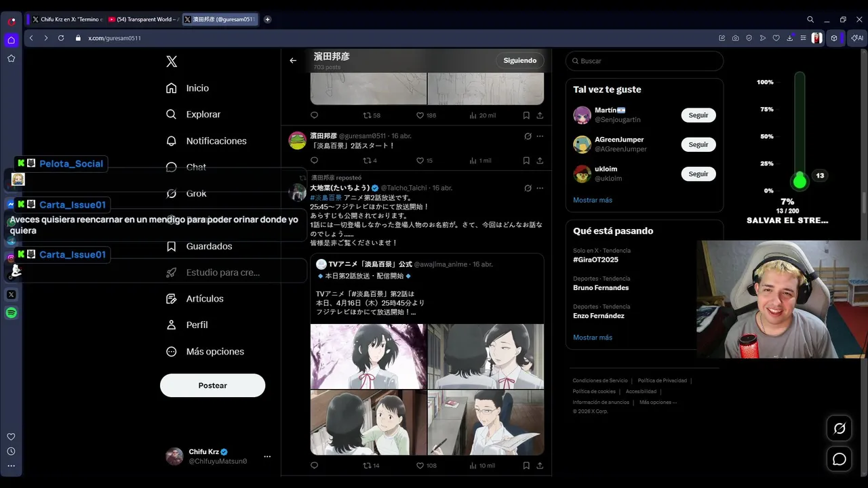Bookmark the 2話スタート post

click(526, 161)
